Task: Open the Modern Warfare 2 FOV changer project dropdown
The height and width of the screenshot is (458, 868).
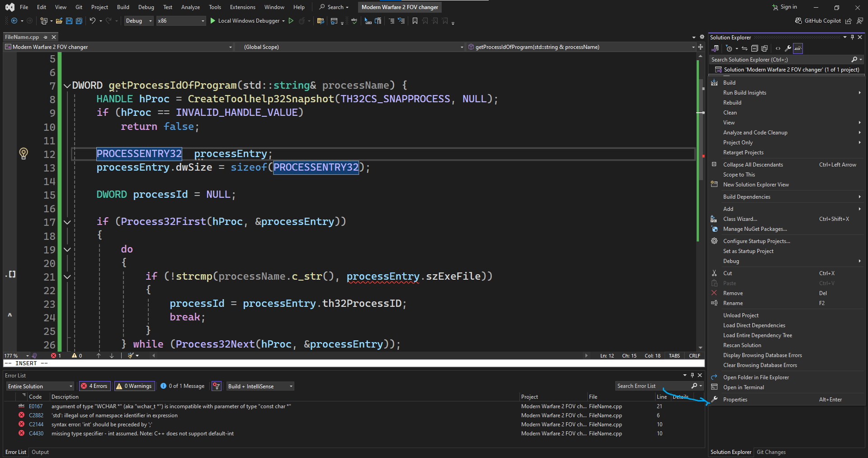Action: pos(119,47)
